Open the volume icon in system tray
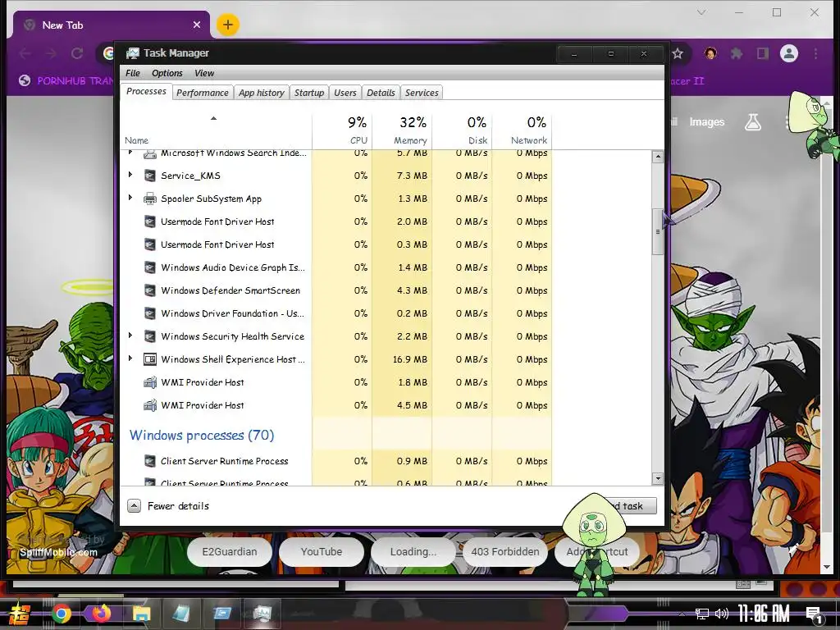Image resolution: width=840 pixels, height=630 pixels. point(722,614)
